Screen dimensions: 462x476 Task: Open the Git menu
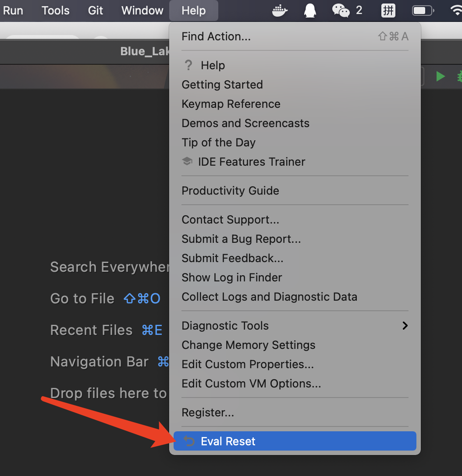click(x=96, y=11)
